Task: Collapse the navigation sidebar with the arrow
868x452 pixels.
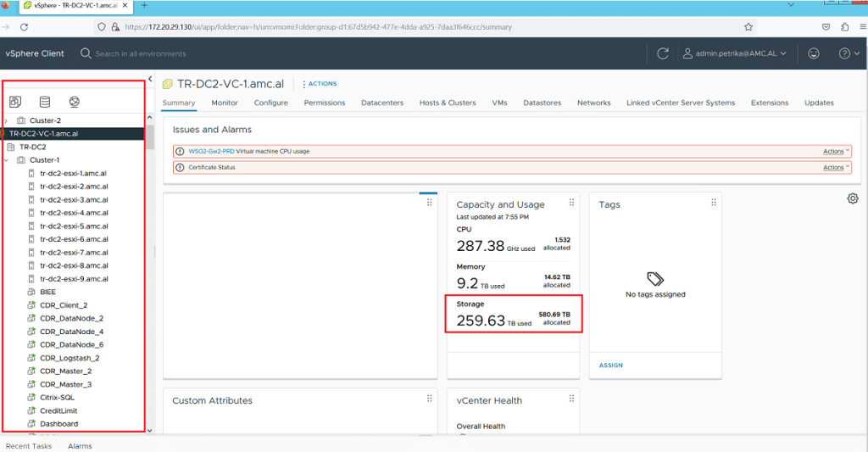Action: pyautogui.click(x=150, y=79)
